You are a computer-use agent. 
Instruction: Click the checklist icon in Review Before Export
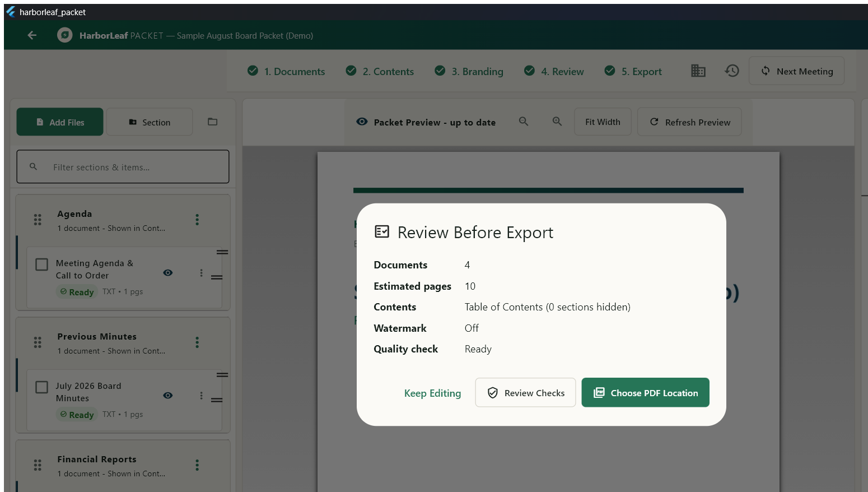point(382,231)
